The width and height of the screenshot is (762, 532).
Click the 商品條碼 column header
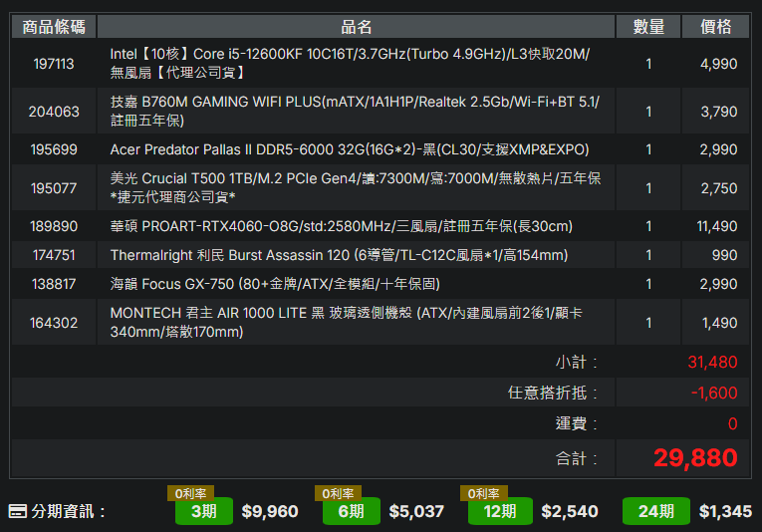[54, 27]
